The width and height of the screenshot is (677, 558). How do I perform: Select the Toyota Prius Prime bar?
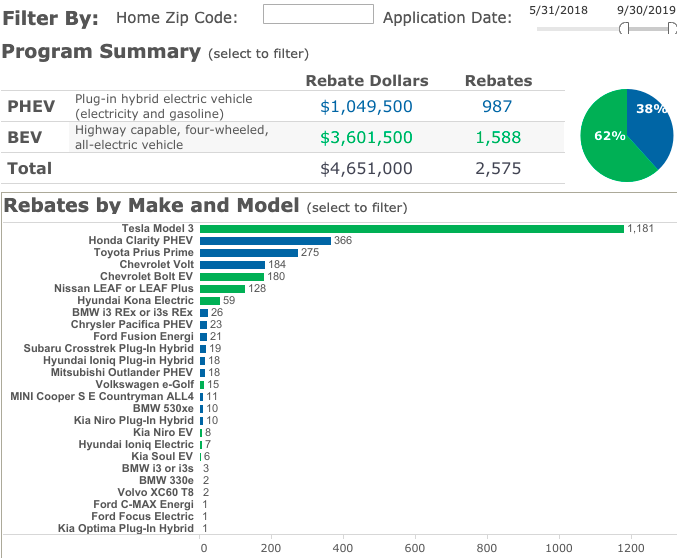[249, 253]
